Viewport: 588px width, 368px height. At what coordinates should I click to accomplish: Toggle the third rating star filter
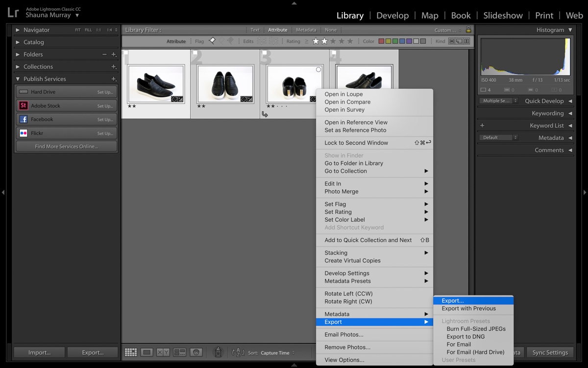point(333,41)
